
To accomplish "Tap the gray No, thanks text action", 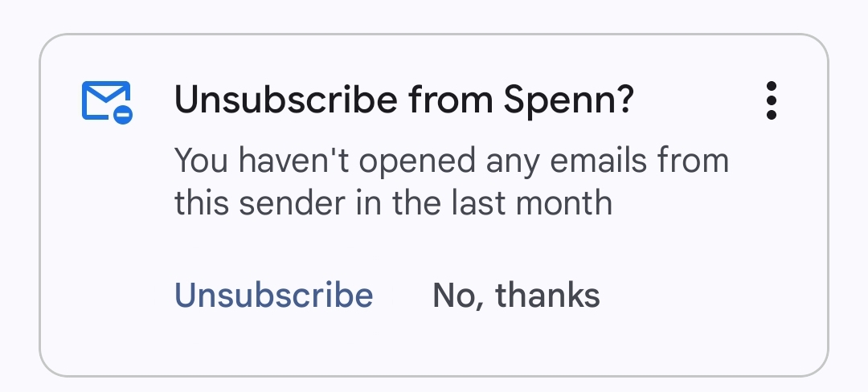I will pos(516,296).
